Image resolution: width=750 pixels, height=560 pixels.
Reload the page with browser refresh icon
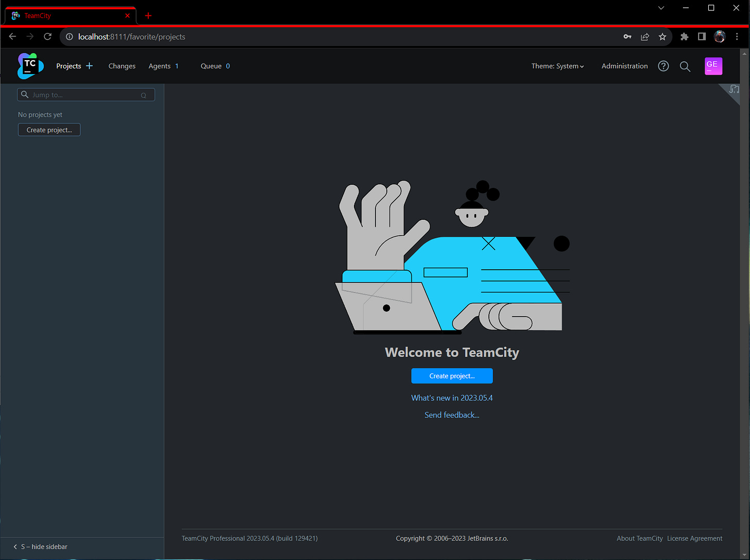click(47, 37)
